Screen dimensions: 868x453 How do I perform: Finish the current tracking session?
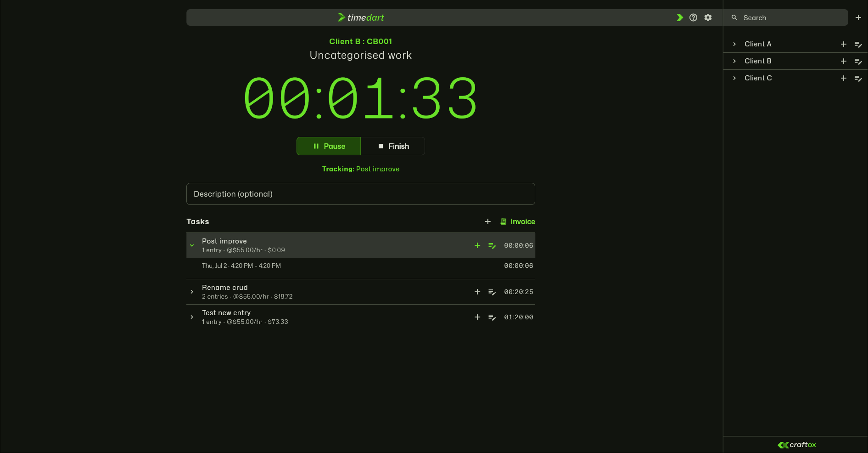[x=393, y=146]
